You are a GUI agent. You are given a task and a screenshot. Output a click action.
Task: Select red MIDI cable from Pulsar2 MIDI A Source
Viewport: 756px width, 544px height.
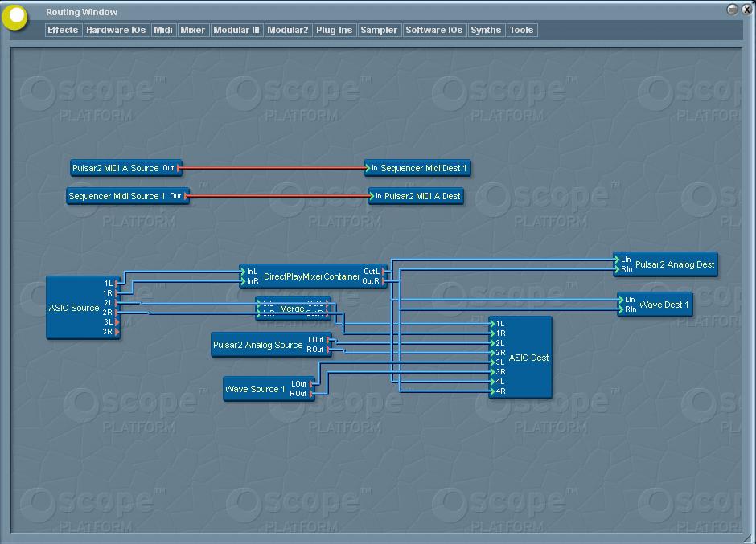click(x=273, y=168)
